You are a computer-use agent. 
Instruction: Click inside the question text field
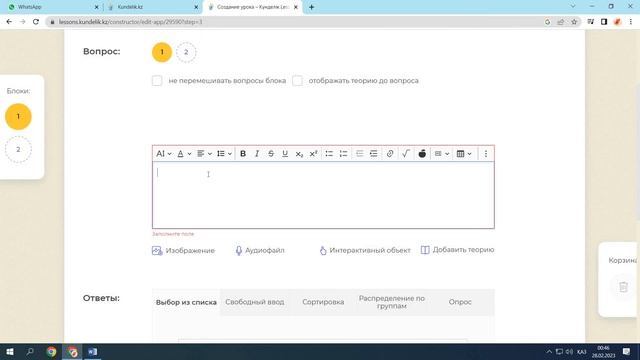pos(323,195)
